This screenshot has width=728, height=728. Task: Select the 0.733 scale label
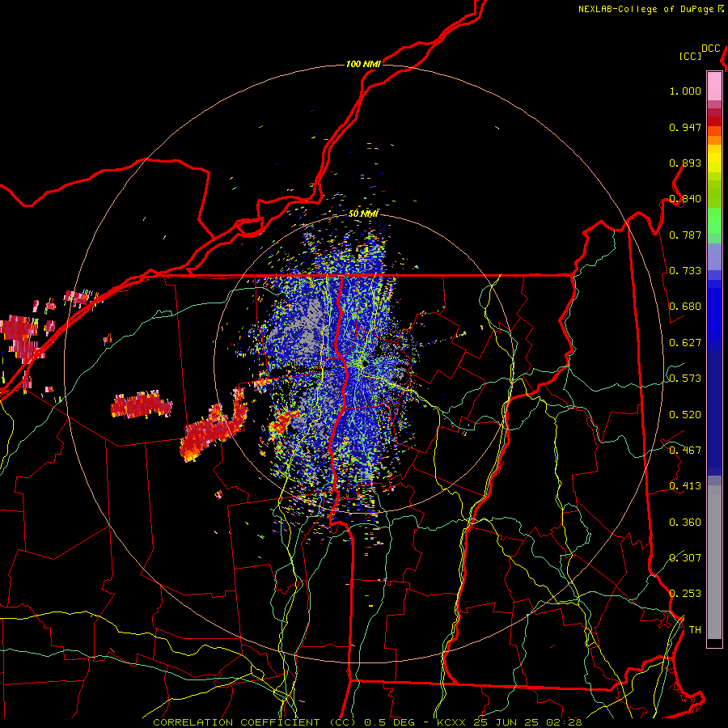(685, 271)
